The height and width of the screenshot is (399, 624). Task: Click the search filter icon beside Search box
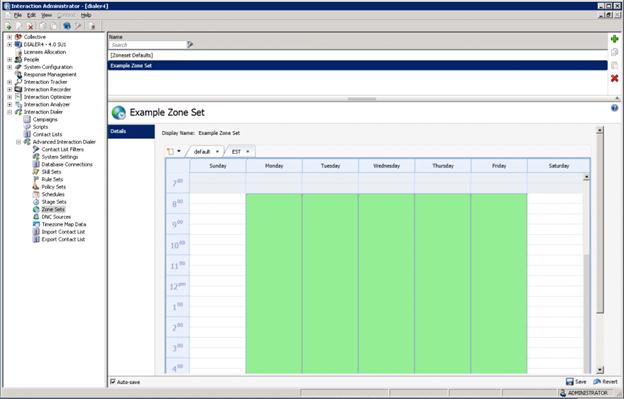(190, 45)
